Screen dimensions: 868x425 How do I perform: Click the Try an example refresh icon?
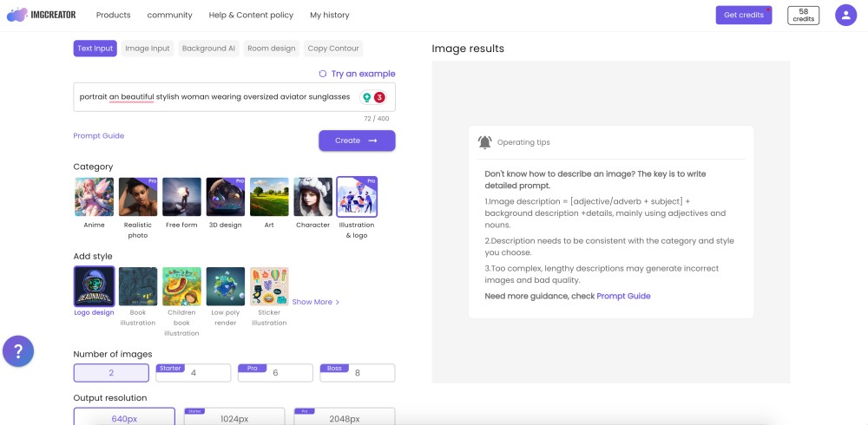tap(323, 74)
